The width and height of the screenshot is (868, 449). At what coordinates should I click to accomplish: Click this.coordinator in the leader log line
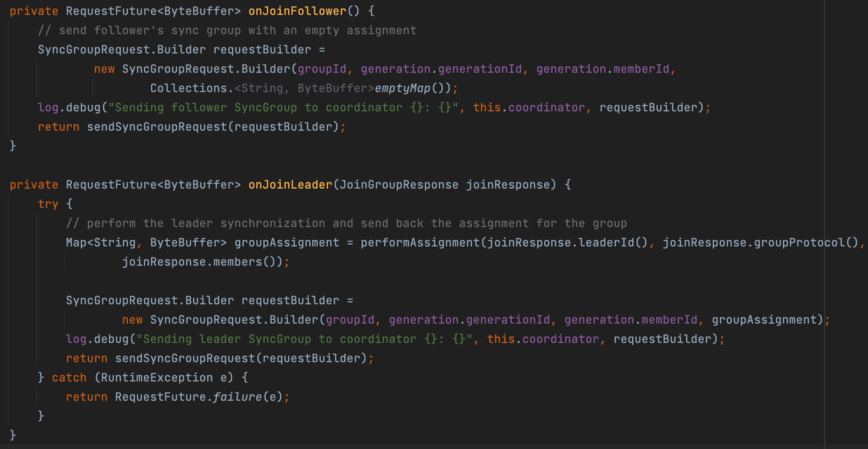click(x=543, y=339)
